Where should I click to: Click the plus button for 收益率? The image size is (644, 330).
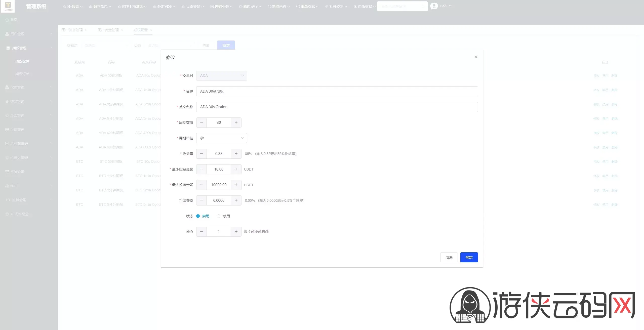[x=236, y=154]
